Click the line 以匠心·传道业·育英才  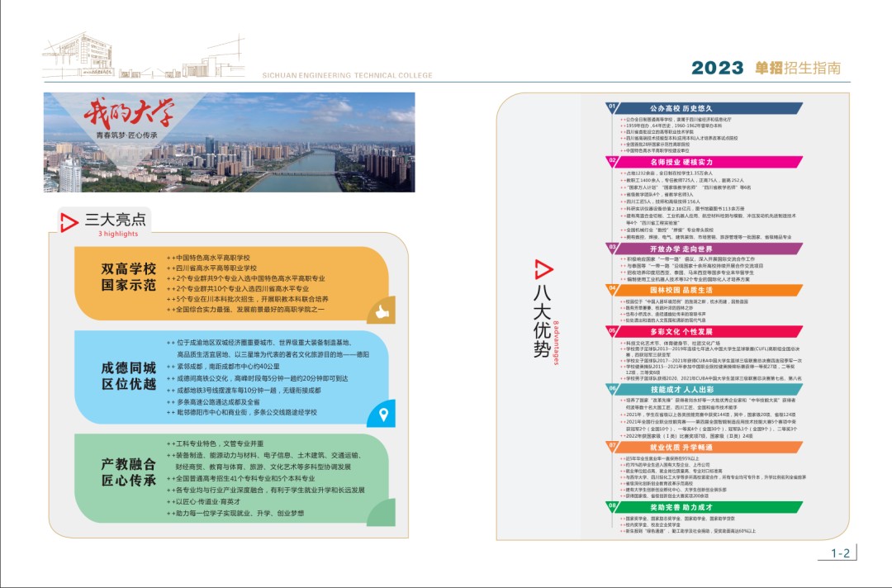204,501
